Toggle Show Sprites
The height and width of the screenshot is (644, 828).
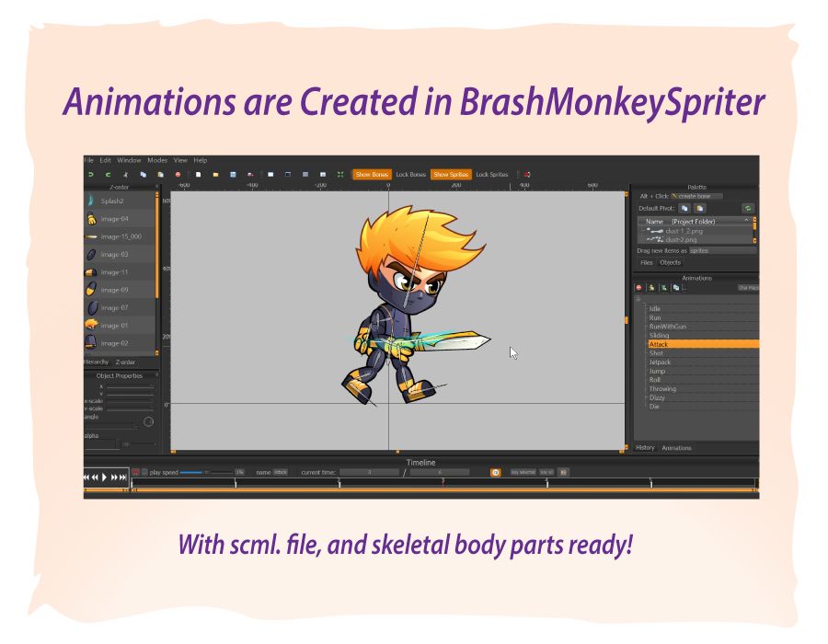(451, 174)
